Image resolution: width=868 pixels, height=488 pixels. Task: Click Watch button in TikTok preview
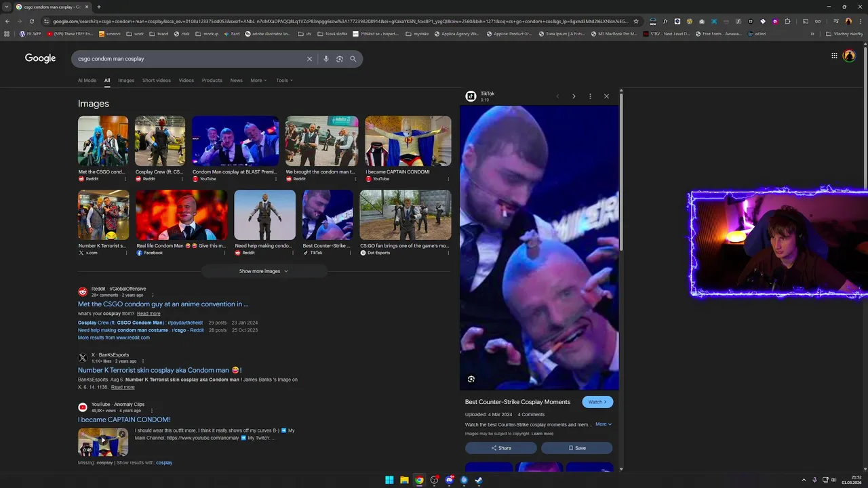click(x=597, y=402)
